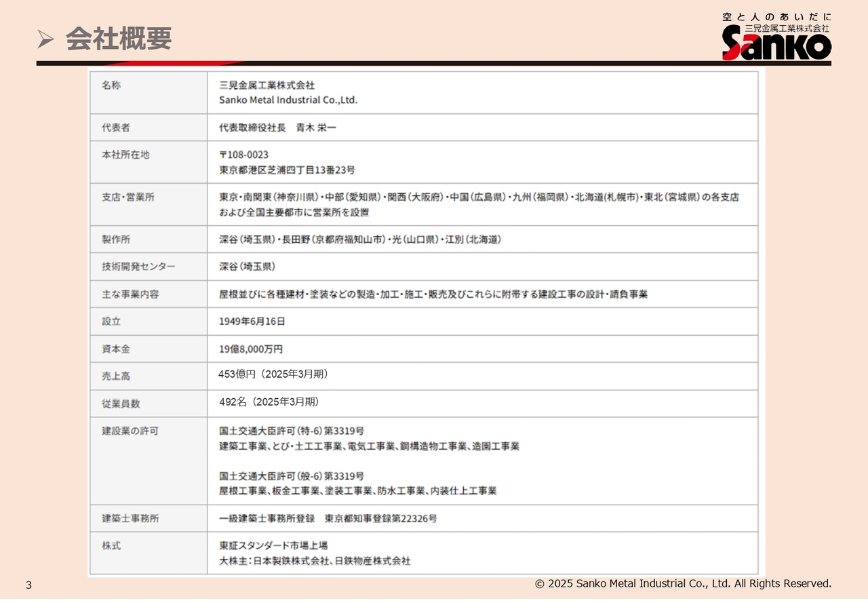Click the 売上高 453億円 cell
Viewport: 868px width, 601px height.
273,376
